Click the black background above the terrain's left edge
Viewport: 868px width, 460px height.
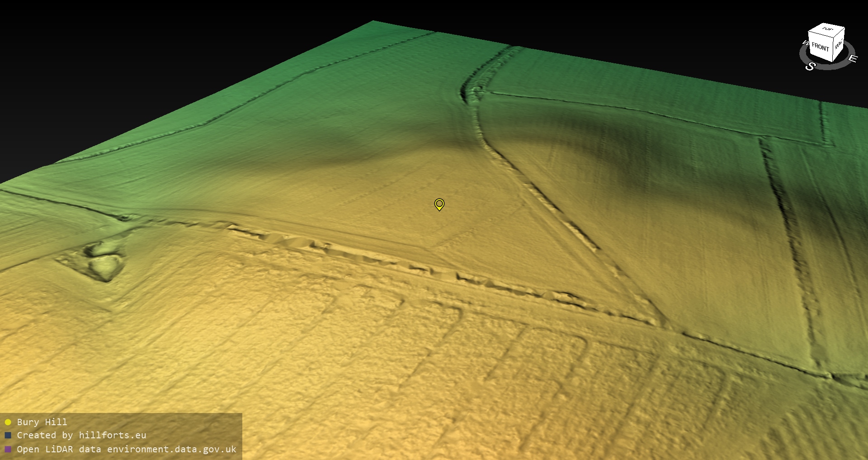click(136, 68)
